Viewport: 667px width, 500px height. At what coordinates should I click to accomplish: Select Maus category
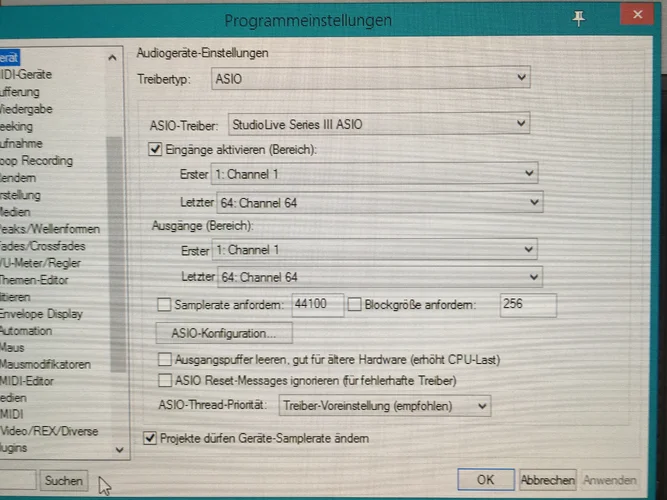click(x=12, y=348)
